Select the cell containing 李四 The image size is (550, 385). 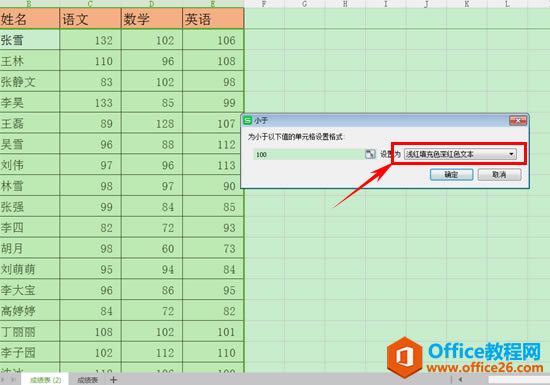coord(29,227)
